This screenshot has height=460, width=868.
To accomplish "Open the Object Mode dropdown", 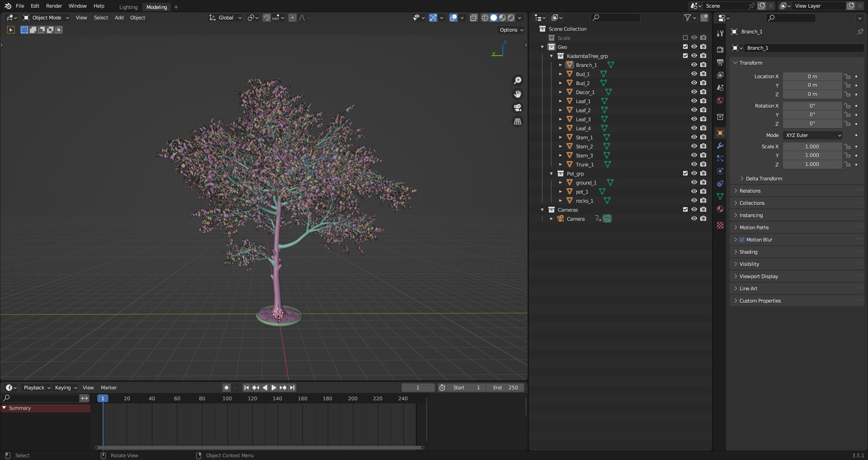I will pos(46,18).
